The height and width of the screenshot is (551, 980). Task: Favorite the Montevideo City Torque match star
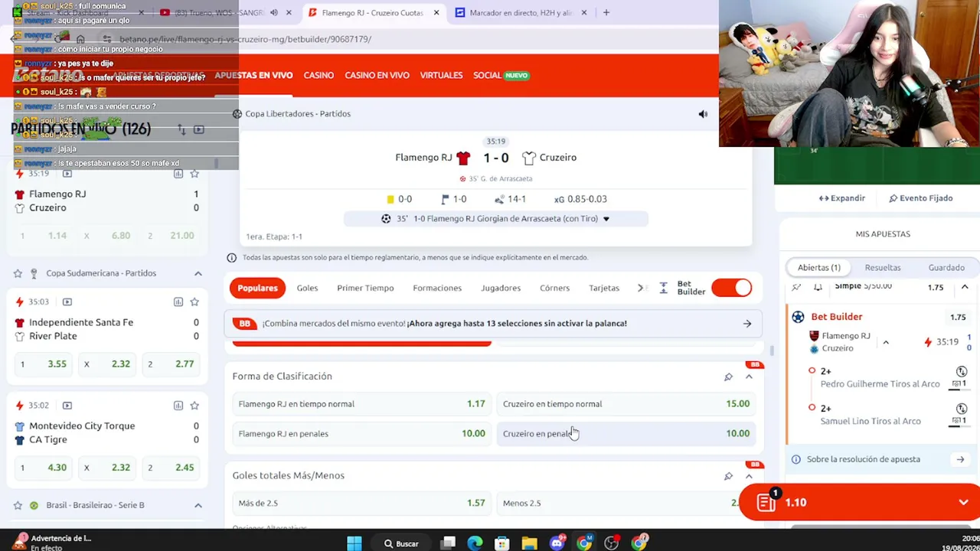tap(194, 406)
